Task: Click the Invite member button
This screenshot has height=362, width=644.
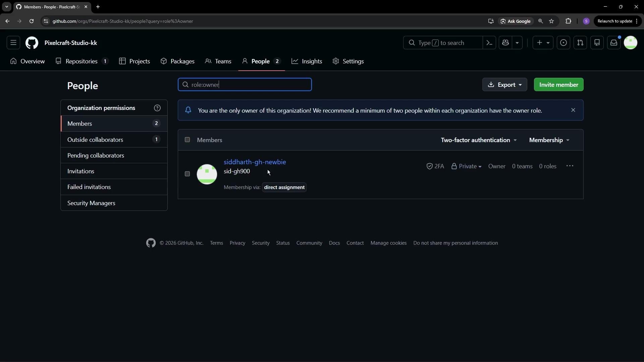Action: [x=558, y=85]
